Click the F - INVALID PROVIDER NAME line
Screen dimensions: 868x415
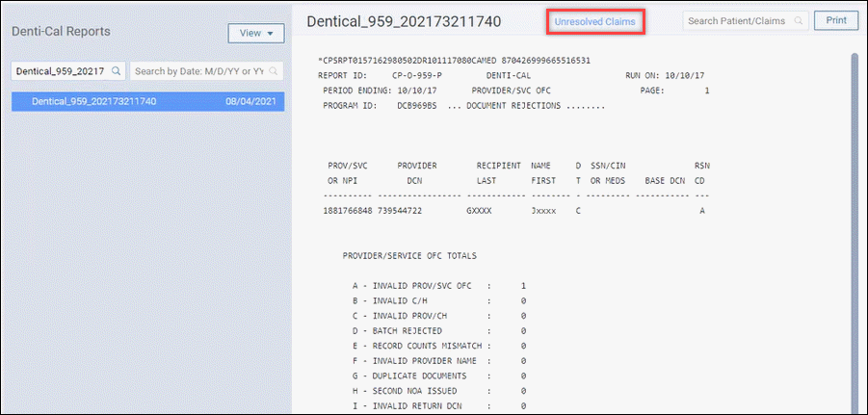click(439, 361)
